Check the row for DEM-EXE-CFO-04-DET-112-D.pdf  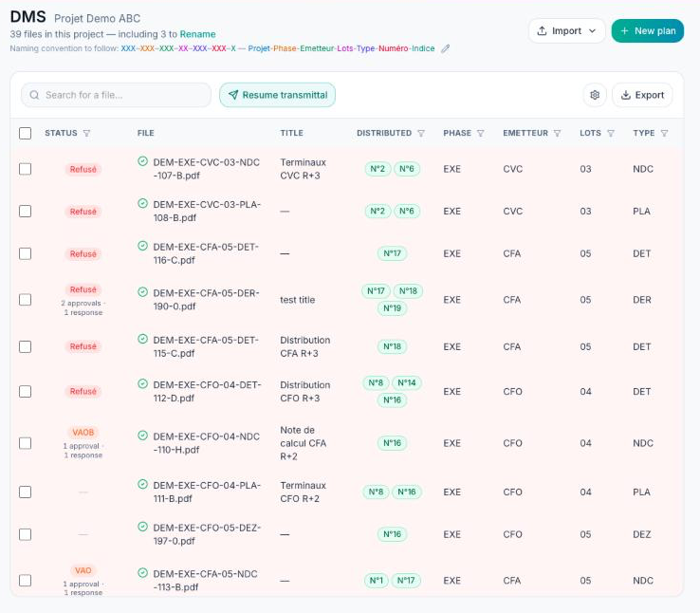pos(25,392)
